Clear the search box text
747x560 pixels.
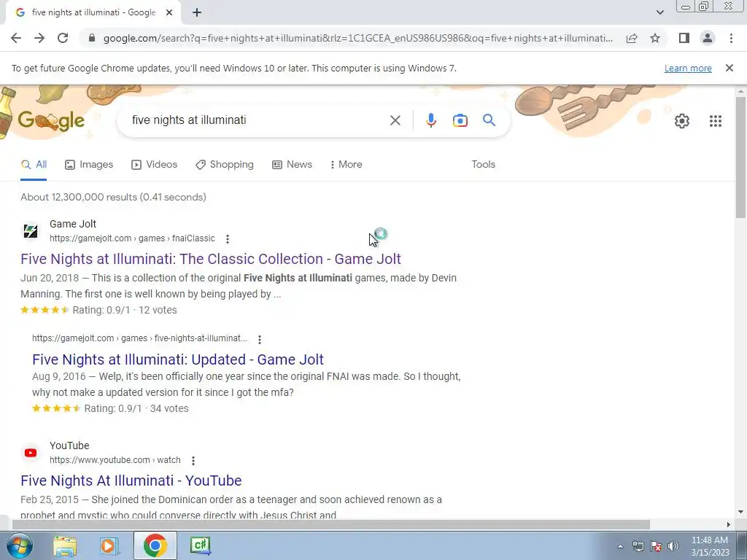point(395,120)
